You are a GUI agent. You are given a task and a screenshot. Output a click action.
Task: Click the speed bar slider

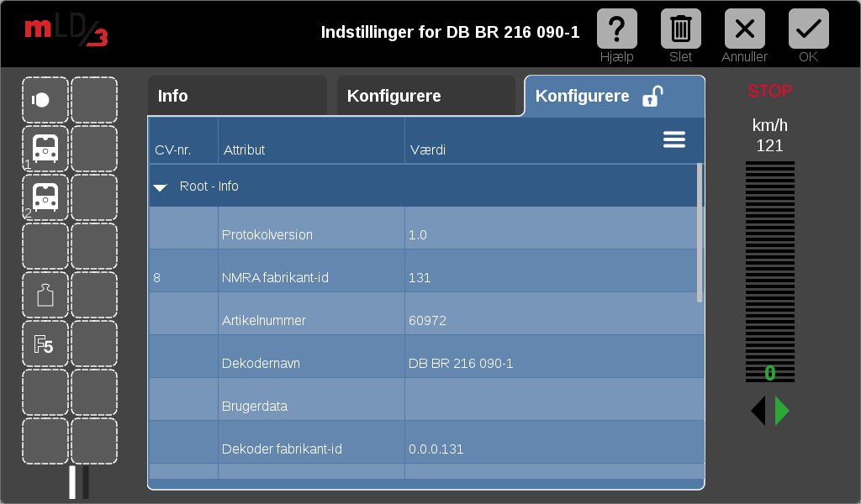770,271
